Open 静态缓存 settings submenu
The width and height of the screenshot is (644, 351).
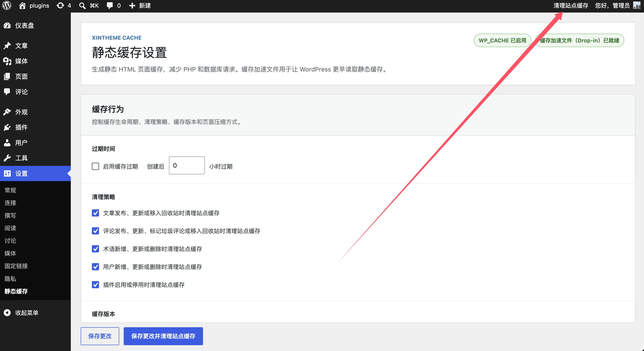tap(16, 291)
